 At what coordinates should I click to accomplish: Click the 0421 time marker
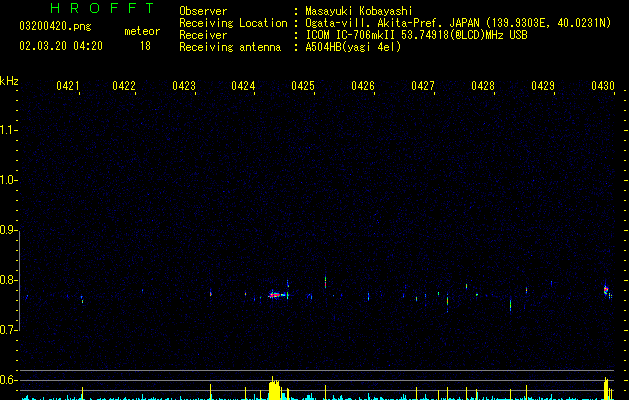pos(67,86)
